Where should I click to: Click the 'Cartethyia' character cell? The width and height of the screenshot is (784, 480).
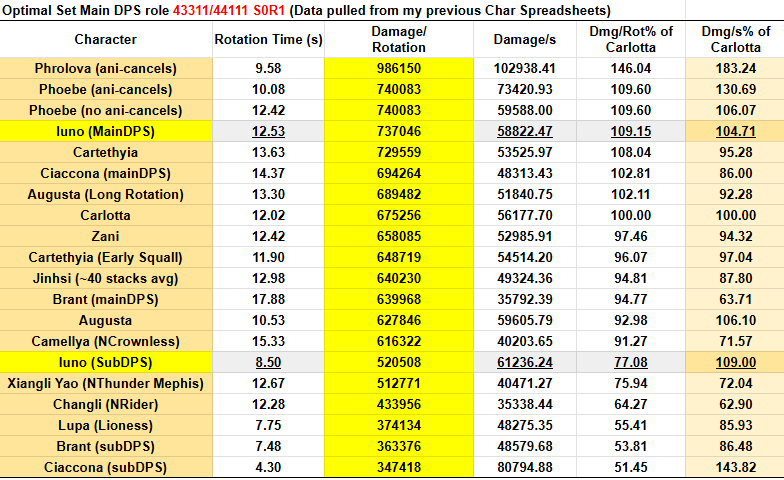106,152
